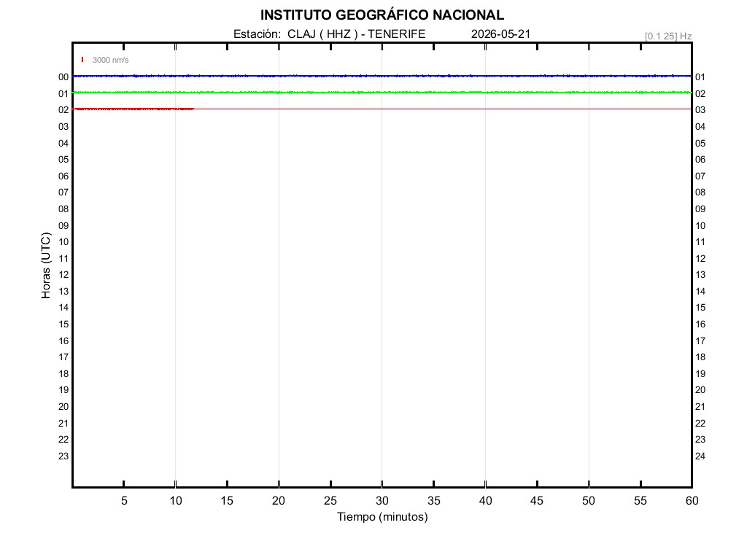The image size is (747, 560).
Task: Select the 60 minute tick label
Action: [x=692, y=500]
